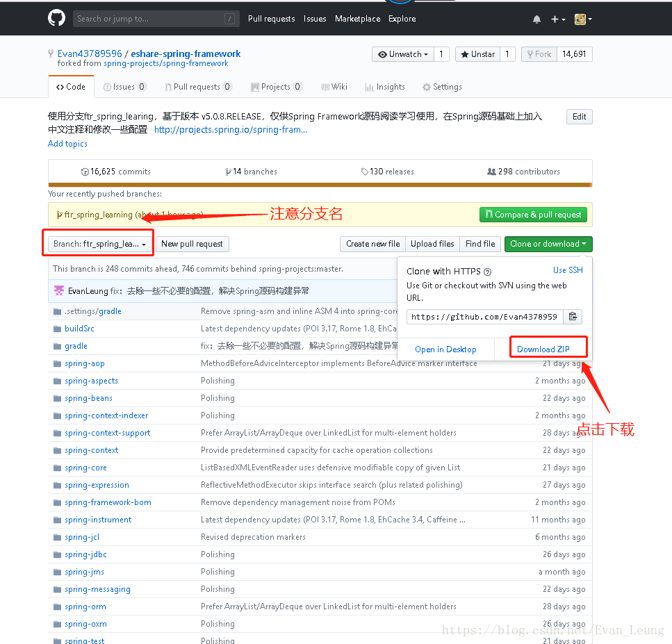Click the Fork button
Image resolution: width=672 pixels, height=644 pixels.
point(539,54)
